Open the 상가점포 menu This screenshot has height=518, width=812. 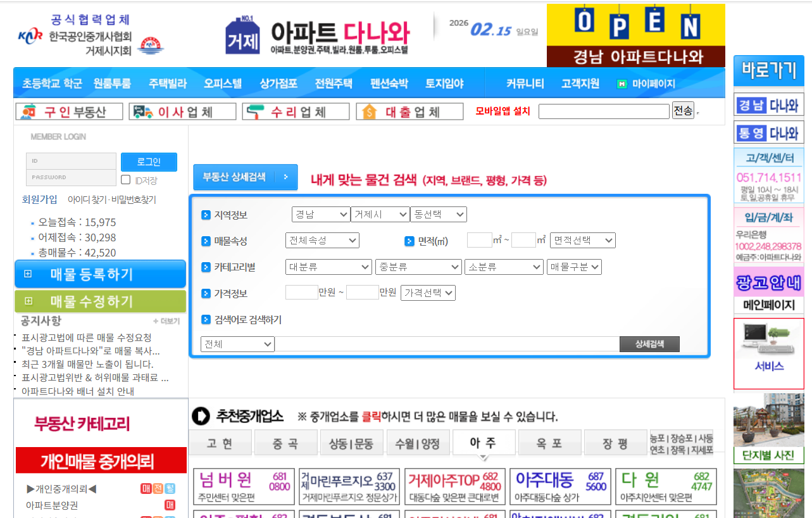(278, 84)
